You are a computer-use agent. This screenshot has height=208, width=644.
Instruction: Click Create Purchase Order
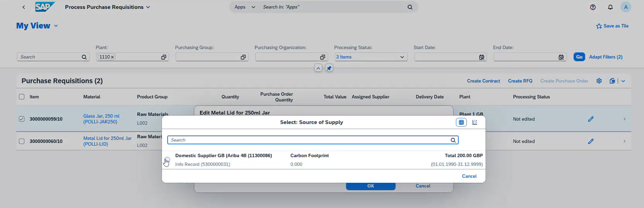point(564,81)
